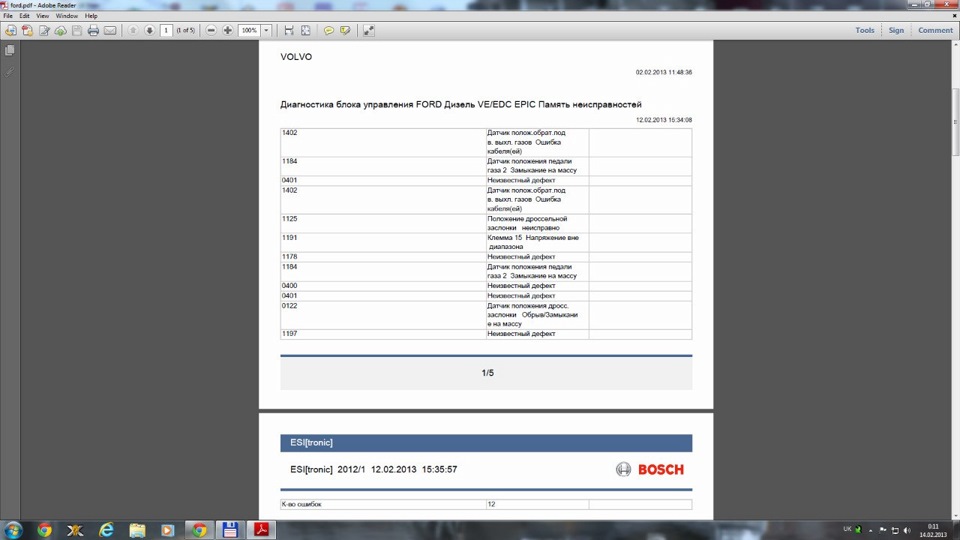Click the table cell with code 0400
Screen dimensions: 960x540
click(383, 286)
